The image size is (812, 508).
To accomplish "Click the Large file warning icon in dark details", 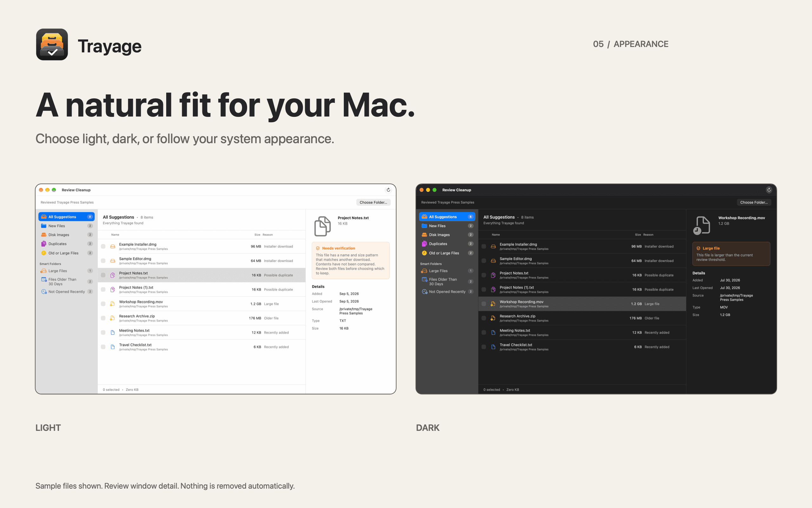I will (698, 248).
